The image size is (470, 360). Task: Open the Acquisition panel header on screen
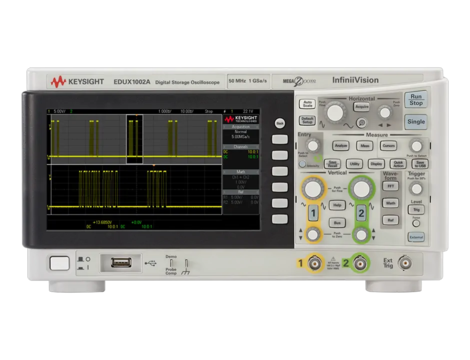[x=241, y=127]
